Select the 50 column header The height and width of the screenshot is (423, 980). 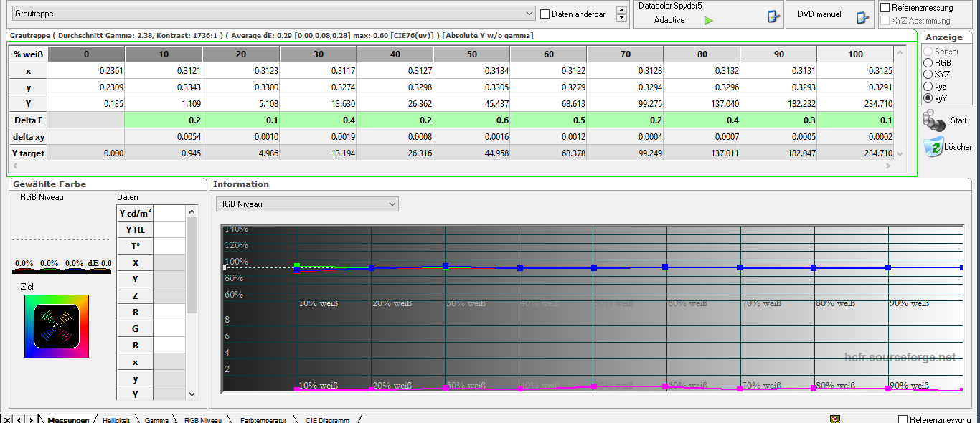point(471,54)
